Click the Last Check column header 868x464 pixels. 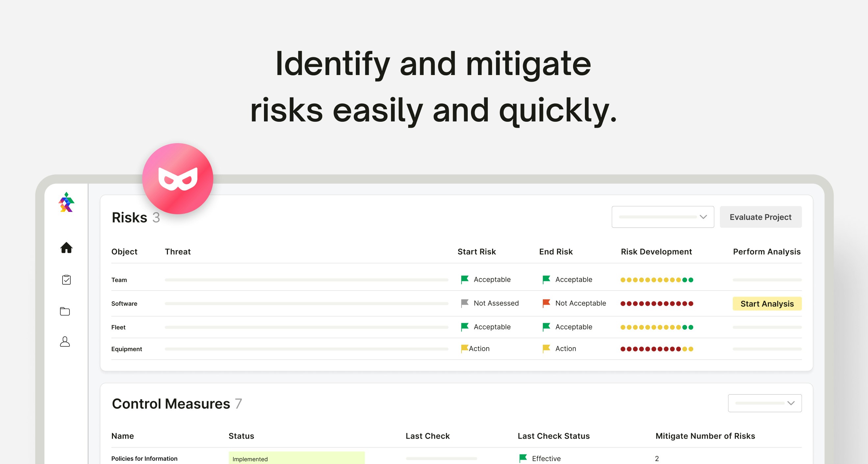pos(427,436)
